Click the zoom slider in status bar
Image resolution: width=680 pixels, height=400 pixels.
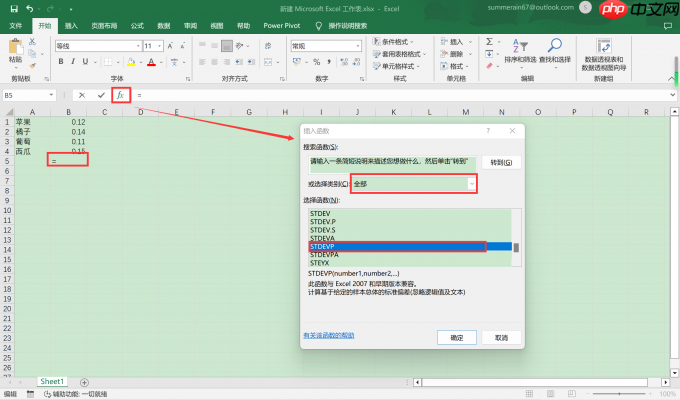[x=619, y=393]
